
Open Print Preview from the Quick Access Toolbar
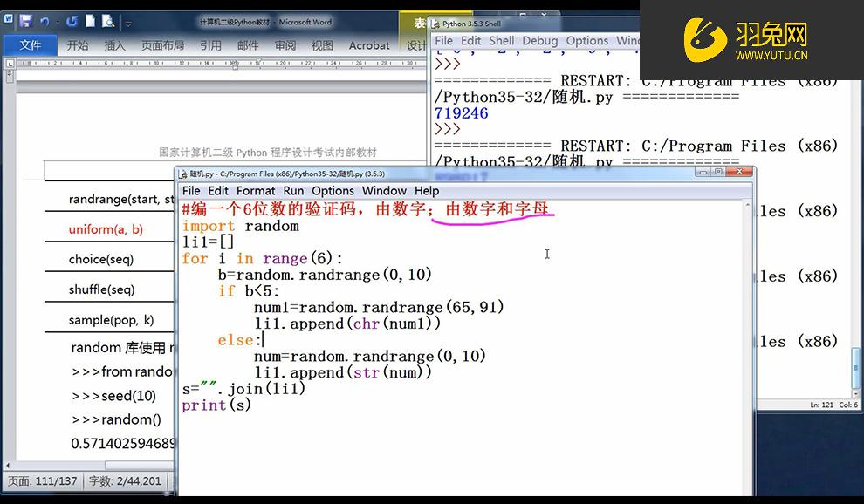tap(107, 21)
